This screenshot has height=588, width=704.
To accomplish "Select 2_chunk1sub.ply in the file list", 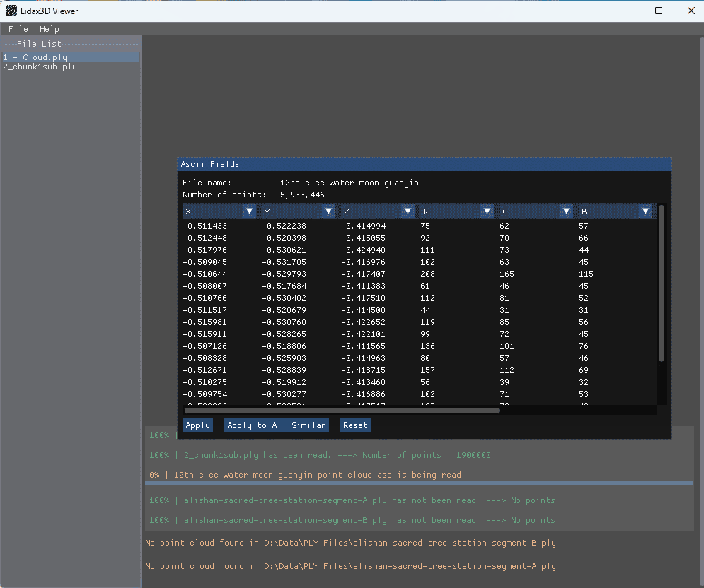I will (40, 67).
